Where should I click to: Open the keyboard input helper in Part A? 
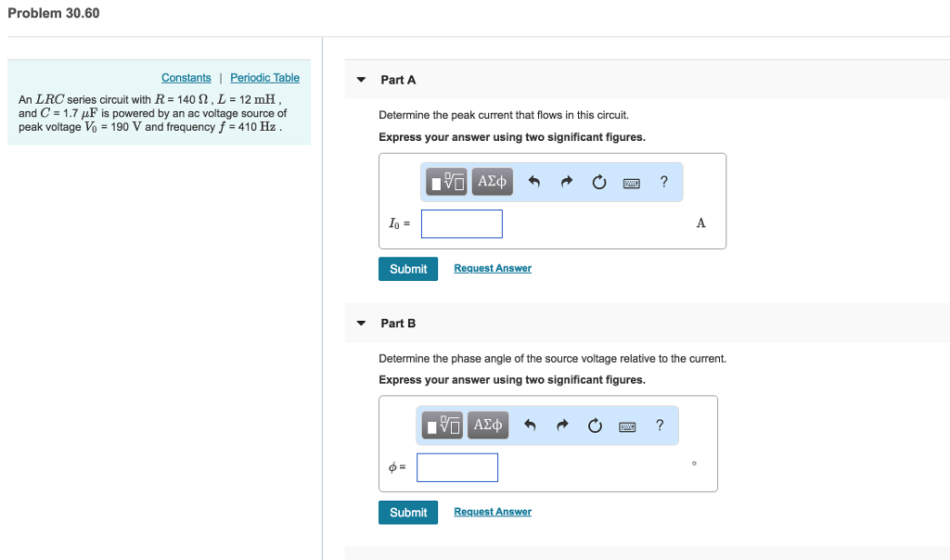point(632,181)
